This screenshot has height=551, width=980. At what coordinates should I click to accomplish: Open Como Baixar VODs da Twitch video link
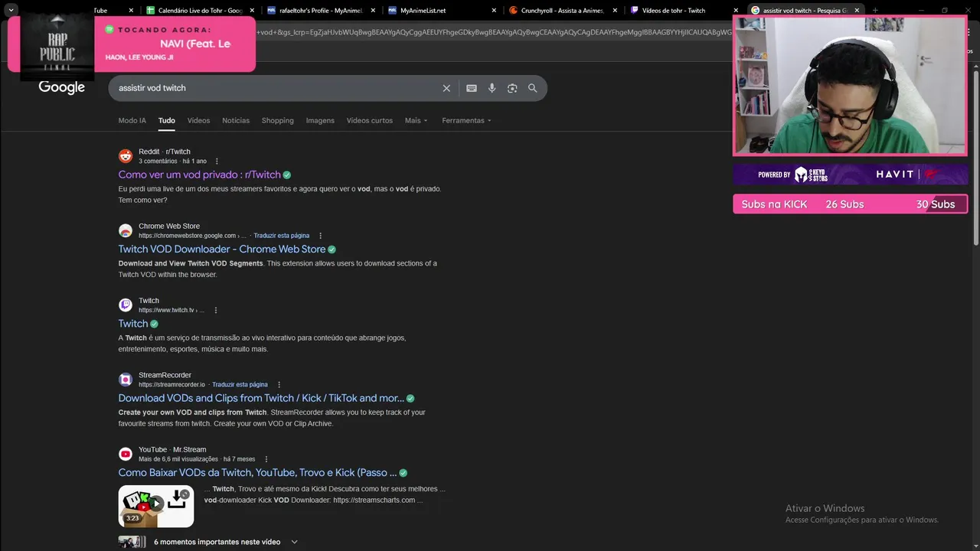pos(257,472)
